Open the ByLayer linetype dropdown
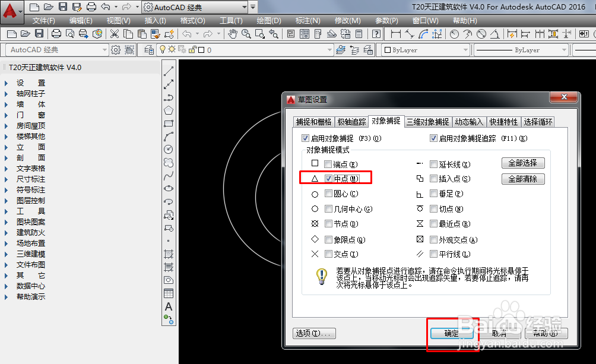 564,50
